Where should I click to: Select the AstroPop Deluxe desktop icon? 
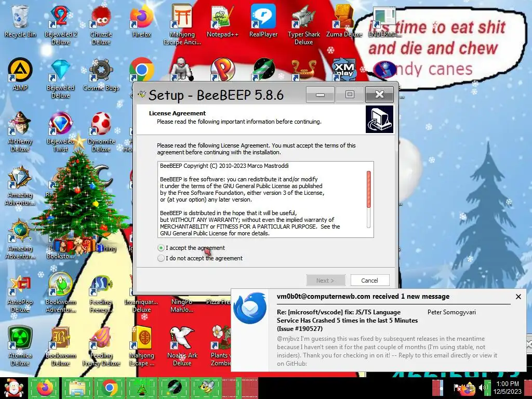pyautogui.click(x=20, y=294)
